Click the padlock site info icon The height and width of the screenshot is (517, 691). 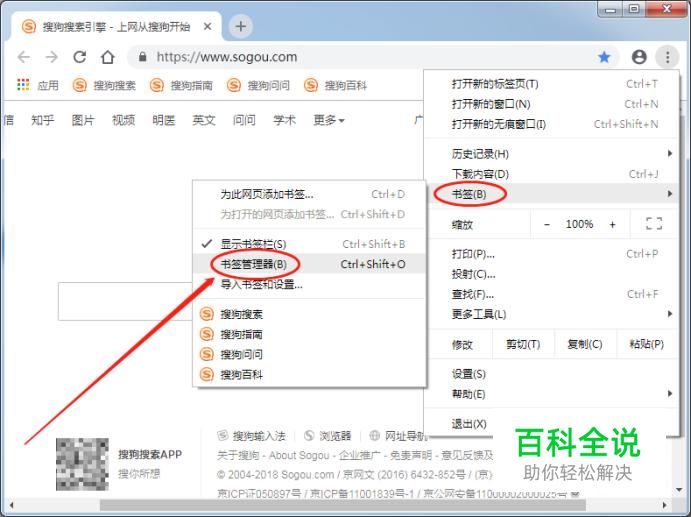pos(142,57)
